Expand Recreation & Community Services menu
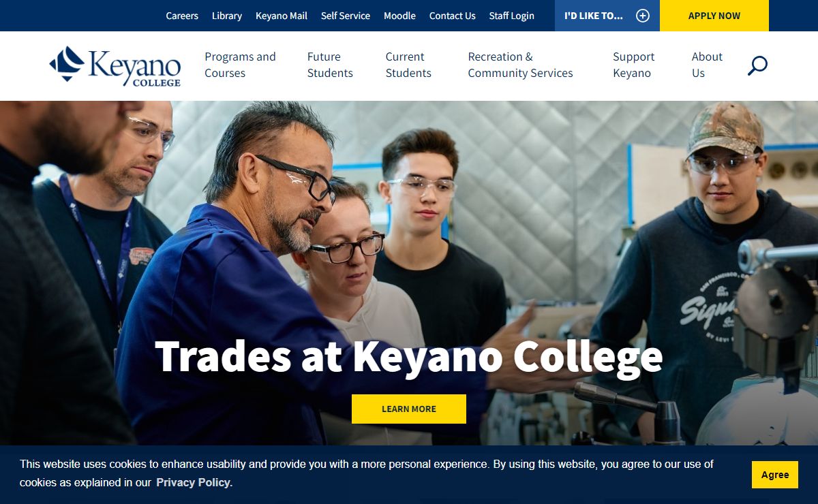 click(x=520, y=65)
